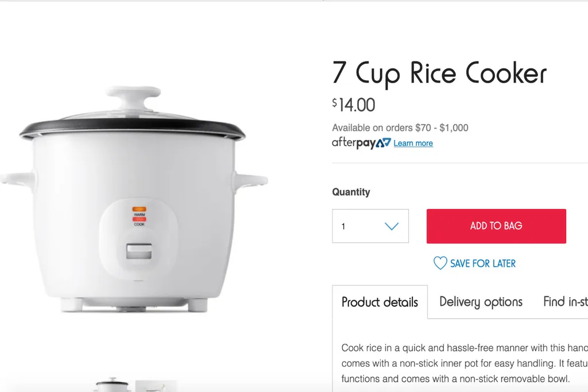The height and width of the screenshot is (392, 588).
Task: Click the product description paragraph
Action: (x=464, y=363)
